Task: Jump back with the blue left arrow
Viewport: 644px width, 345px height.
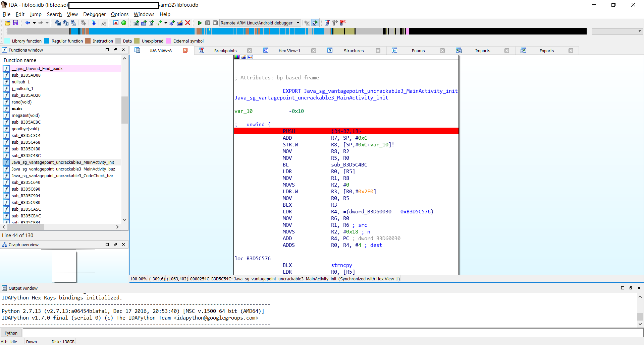Action: tap(28, 23)
